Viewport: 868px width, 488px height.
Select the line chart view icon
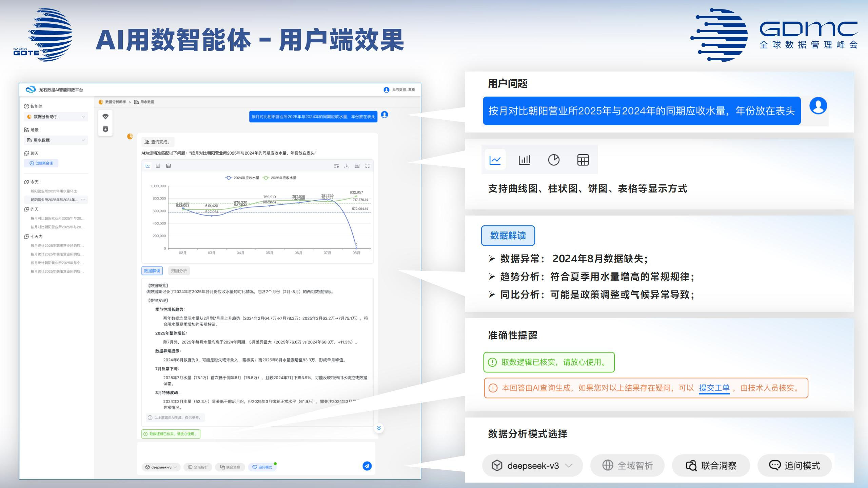click(x=148, y=166)
